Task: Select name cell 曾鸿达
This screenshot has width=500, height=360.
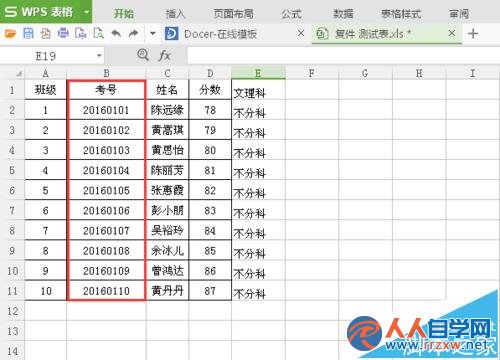Action: click(167, 271)
